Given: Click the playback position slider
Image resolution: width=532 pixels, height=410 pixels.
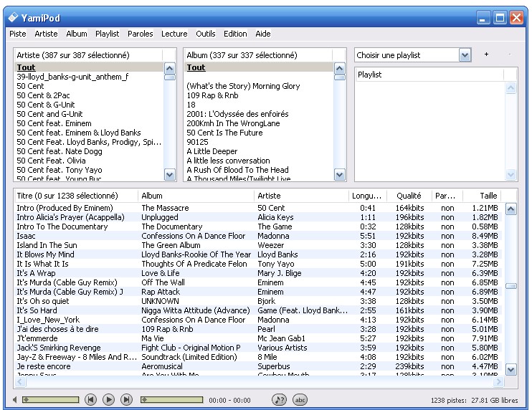Looking at the screenshot, I should pyautogui.click(x=171, y=400).
